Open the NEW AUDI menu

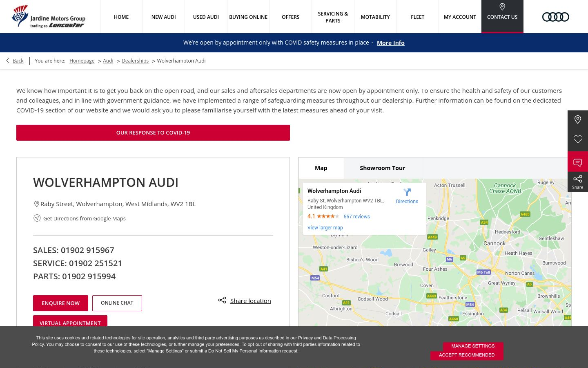164,17
